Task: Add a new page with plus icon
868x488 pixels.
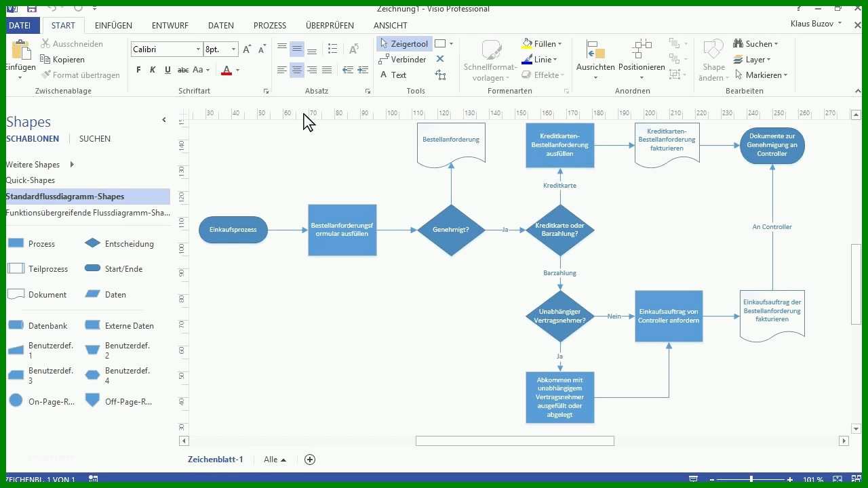Action: point(310,460)
